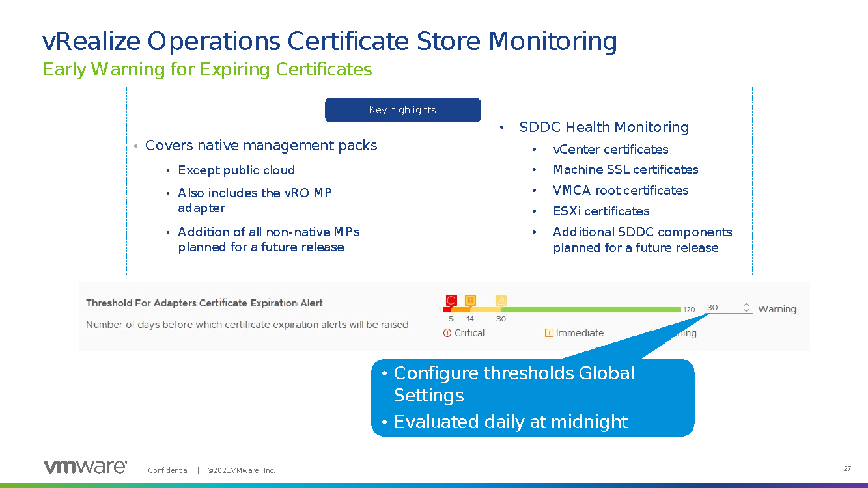Viewport: 868px width, 488px height.
Task: Click the Early Warning for Expiring Certificates subtitle
Action: pos(208,70)
